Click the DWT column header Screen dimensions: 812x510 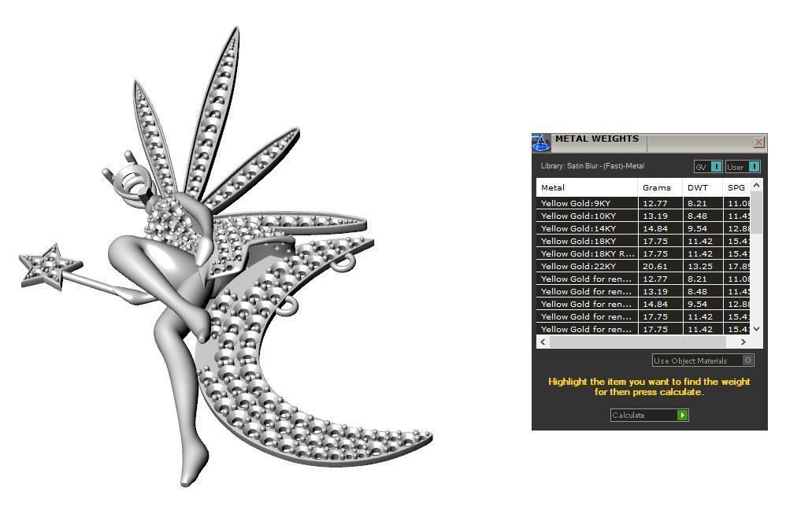(703, 188)
